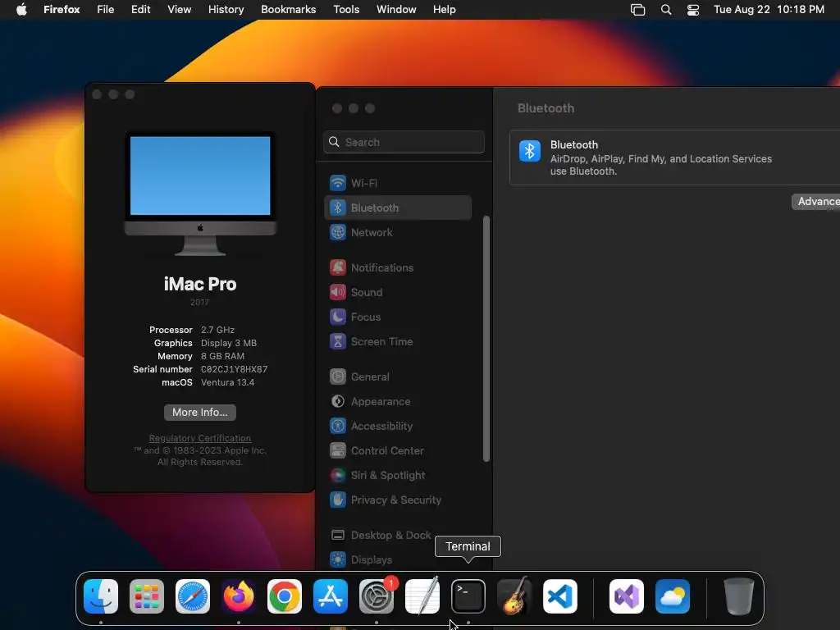Select Focus in settings sidebar
840x630 pixels.
[398, 317]
